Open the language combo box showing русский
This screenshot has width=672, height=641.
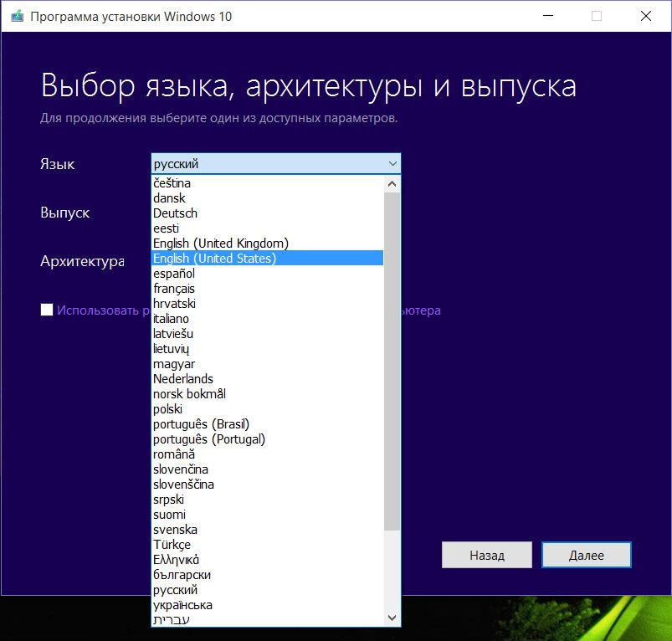(x=276, y=164)
